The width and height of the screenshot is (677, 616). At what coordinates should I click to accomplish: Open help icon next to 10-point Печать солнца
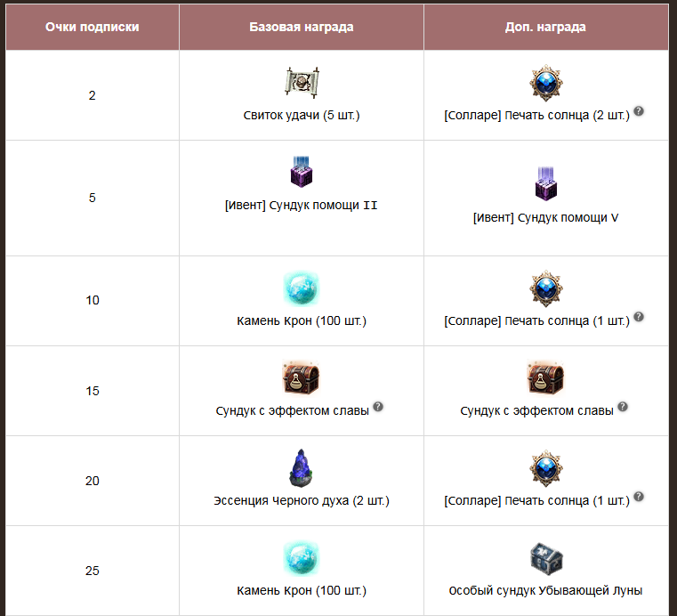pyautogui.click(x=639, y=317)
